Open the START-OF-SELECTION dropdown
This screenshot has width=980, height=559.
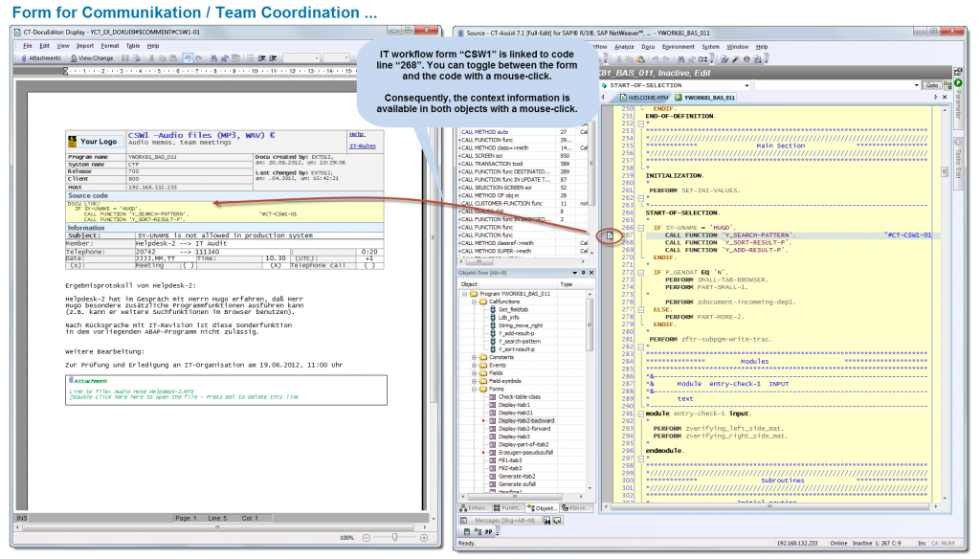747,85
